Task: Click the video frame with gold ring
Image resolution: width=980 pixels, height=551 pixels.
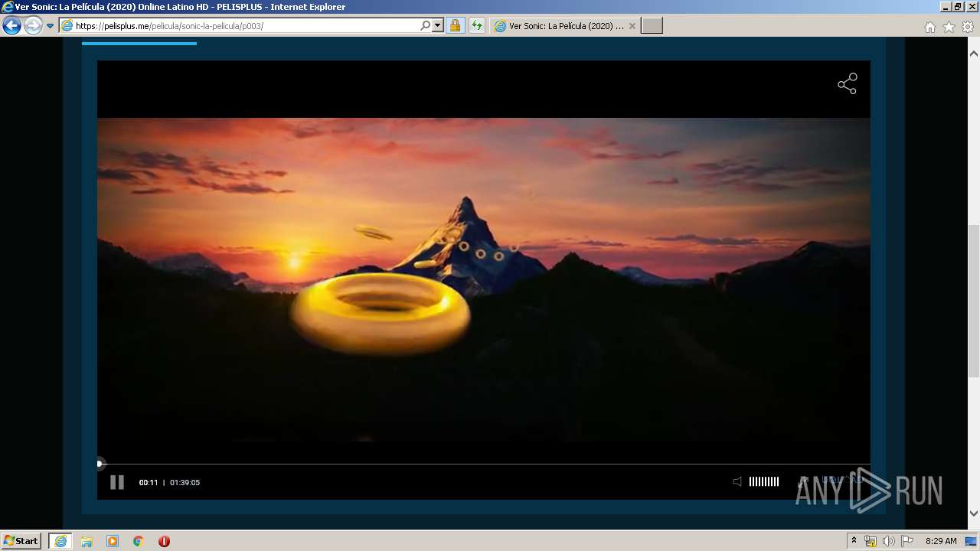Action: click(x=484, y=280)
